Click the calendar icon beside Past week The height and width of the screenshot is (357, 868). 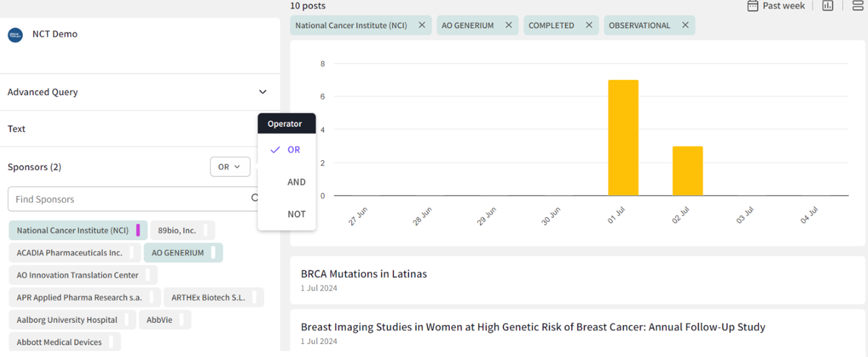tap(753, 6)
